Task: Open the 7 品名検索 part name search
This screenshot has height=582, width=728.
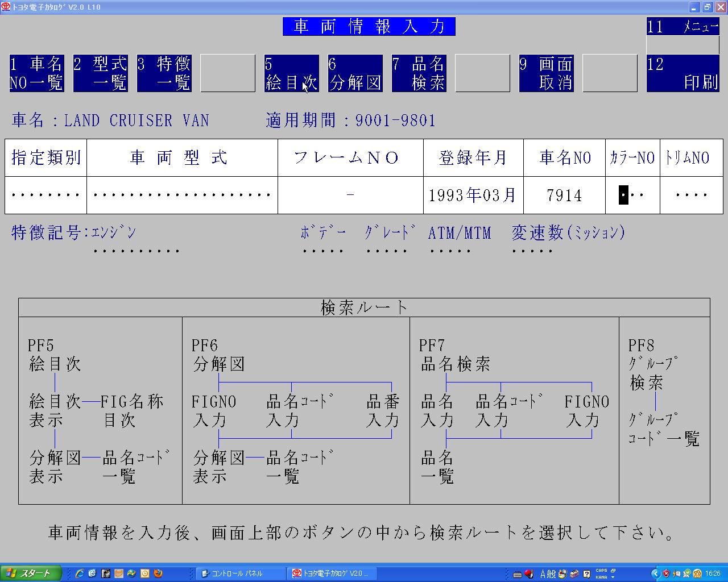Action: (x=419, y=73)
